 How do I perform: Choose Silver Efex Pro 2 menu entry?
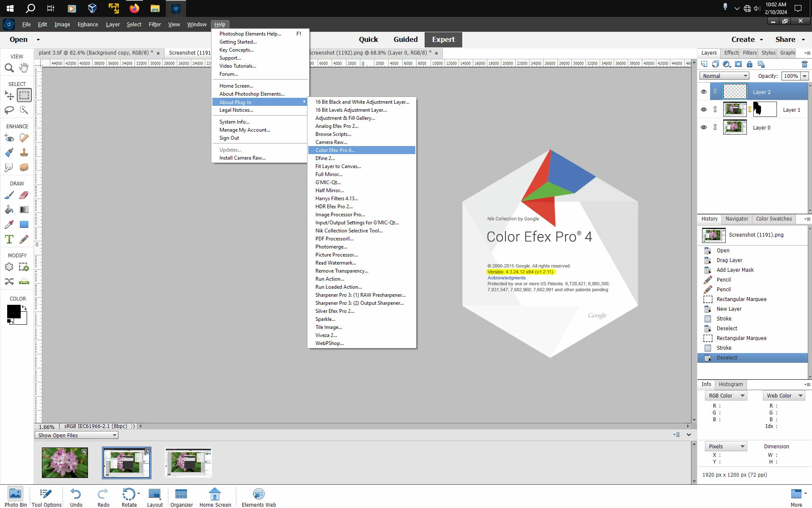pos(335,311)
